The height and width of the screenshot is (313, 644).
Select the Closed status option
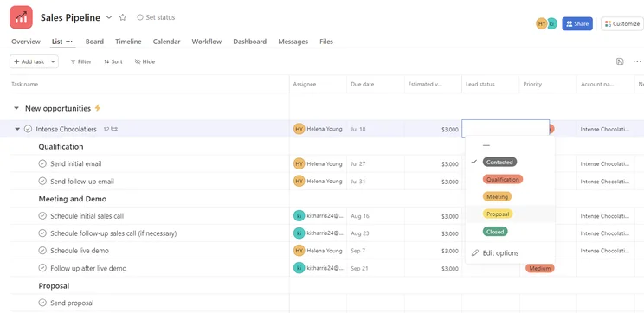tap(495, 232)
